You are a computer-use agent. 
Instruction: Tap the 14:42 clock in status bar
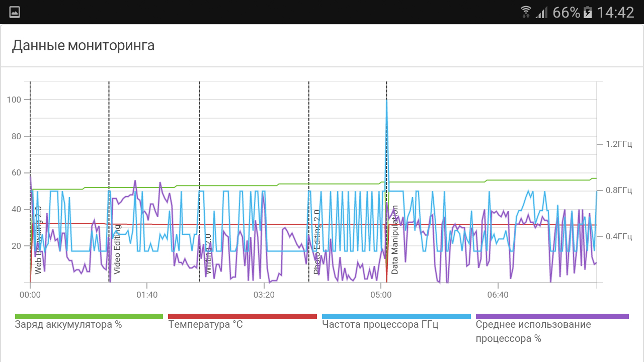click(x=615, y=12)
